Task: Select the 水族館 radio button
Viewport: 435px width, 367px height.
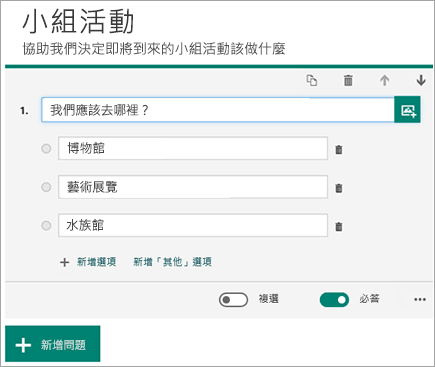Action: (46, 226)
